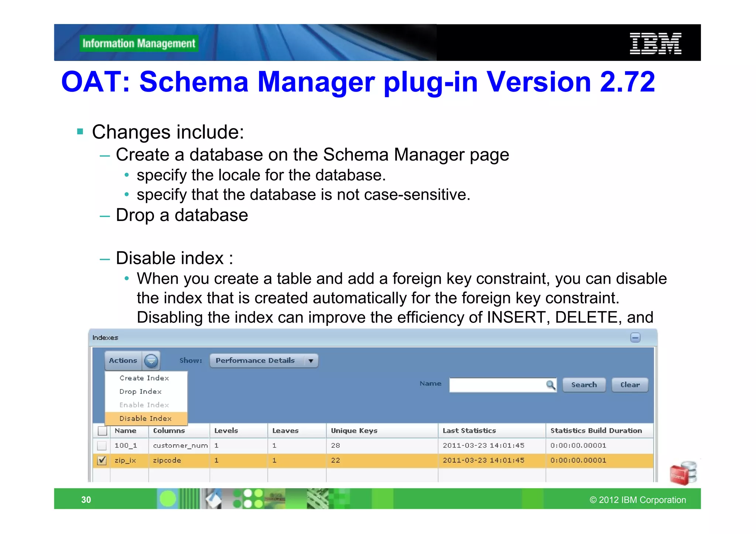Click the Clear button
The image size is (756, 534).
[630, 385]
